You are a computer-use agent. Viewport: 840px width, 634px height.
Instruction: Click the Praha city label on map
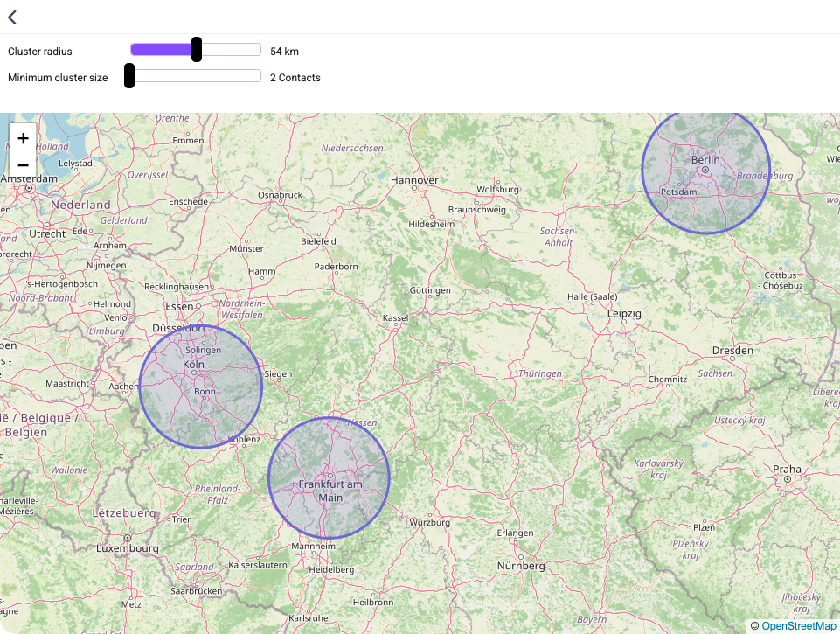coord(787,469)
